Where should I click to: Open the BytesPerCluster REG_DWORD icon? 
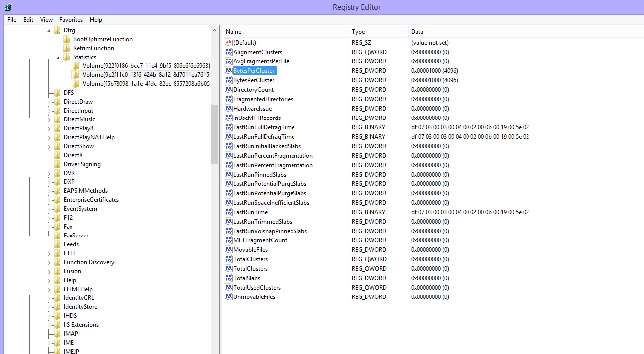229,70
